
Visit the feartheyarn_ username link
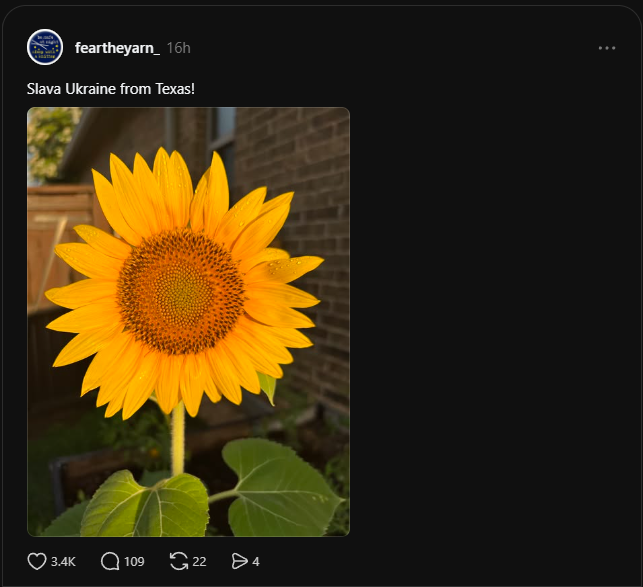117,48
